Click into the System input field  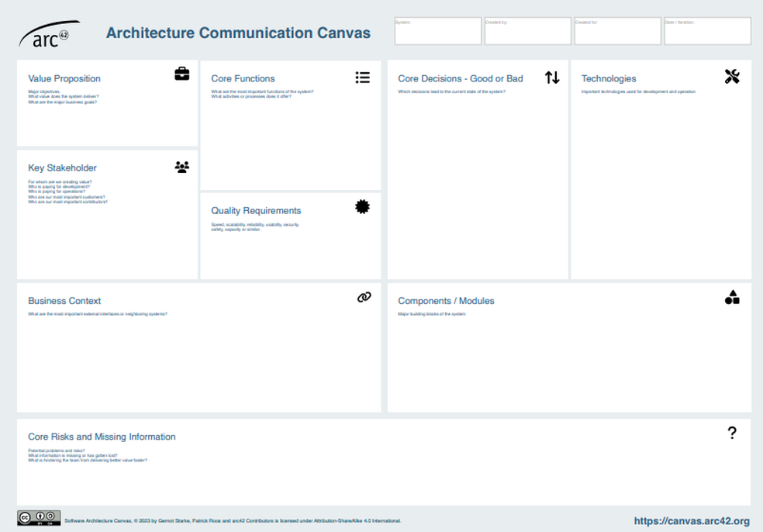point(437,32)
